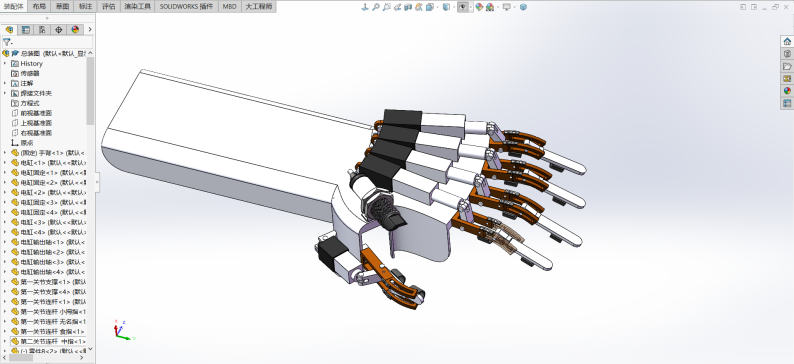Open Dynamic Annotation Views icon
794x364 pixels.
pos(419,7)
